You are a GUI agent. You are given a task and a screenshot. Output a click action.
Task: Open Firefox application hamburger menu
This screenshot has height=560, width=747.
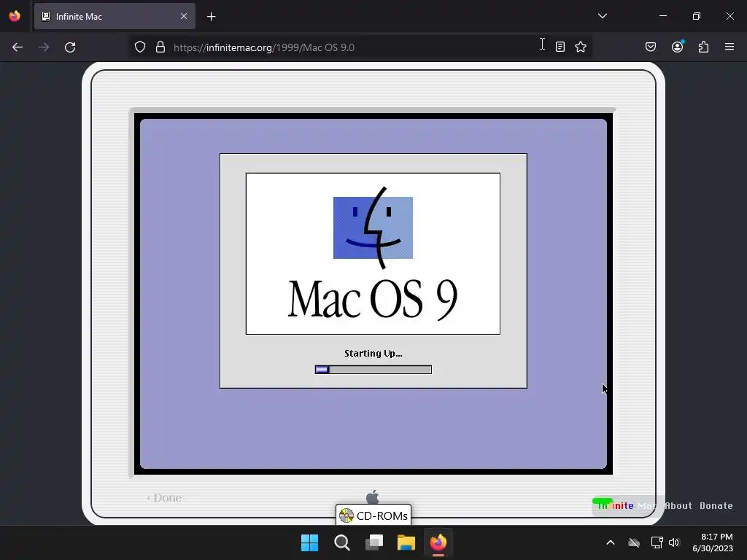pyautogui.click(x=729, y=47)
